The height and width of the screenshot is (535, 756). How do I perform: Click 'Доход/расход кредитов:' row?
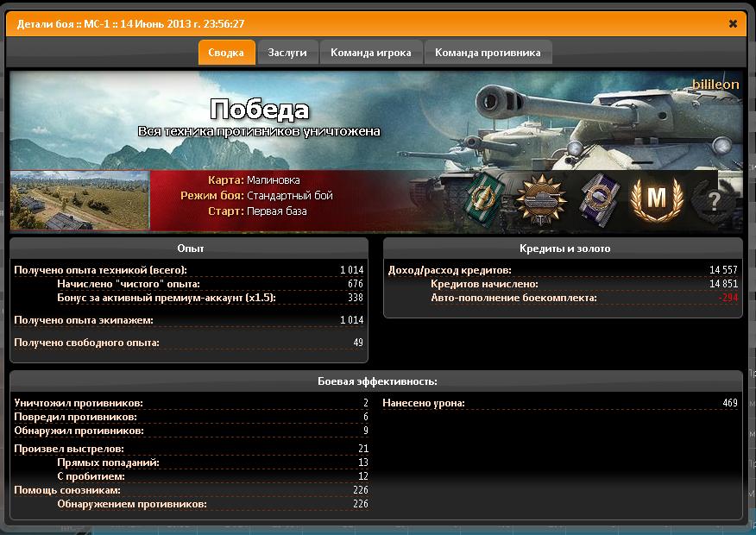pos(564,270)
